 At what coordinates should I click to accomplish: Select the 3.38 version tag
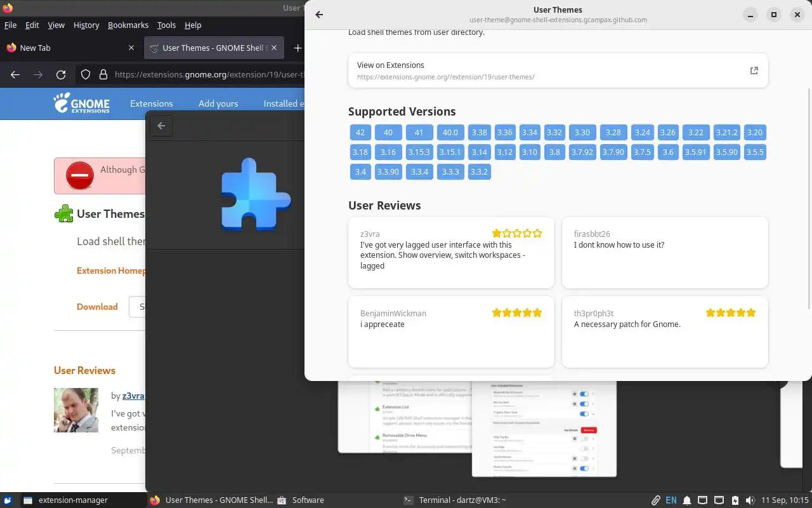tap(480, 133)
